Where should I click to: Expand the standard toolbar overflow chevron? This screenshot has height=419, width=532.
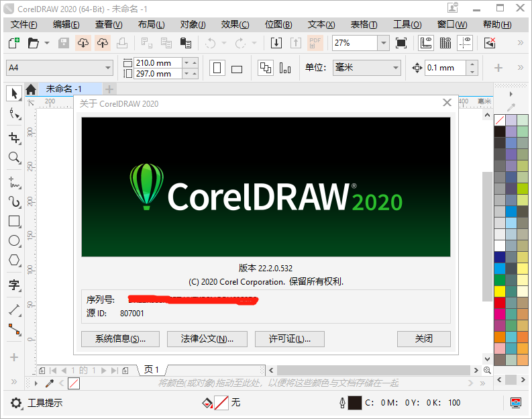521,43
